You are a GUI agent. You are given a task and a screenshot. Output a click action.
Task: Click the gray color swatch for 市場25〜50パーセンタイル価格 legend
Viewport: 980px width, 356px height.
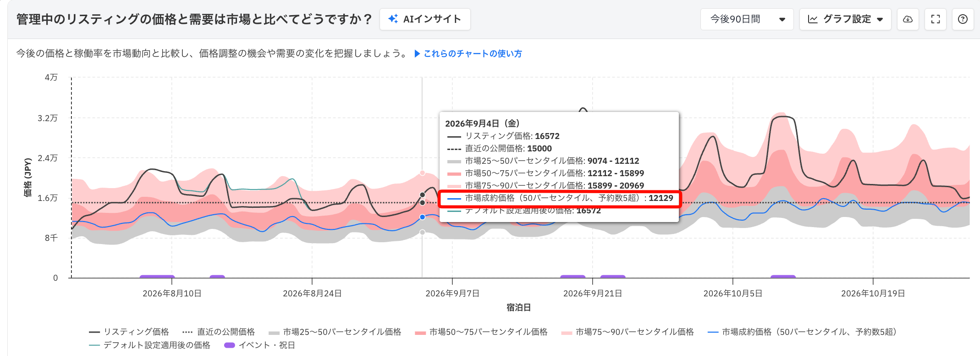pyautogui.click(x=274, y=333)
